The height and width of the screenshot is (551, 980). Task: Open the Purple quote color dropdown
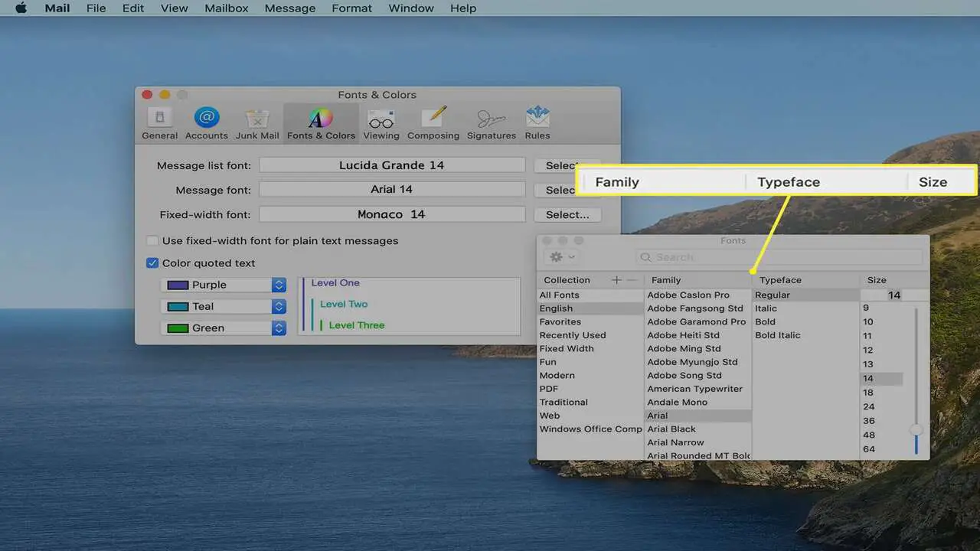click(224, 285)
